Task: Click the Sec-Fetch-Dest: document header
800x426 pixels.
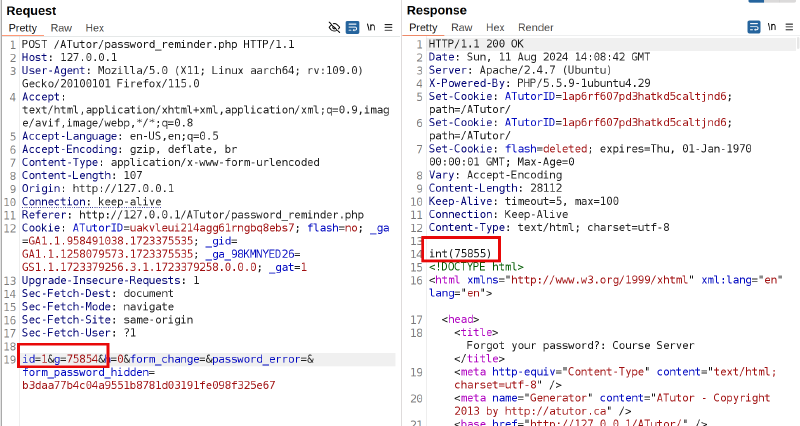Action: (97, 293)
